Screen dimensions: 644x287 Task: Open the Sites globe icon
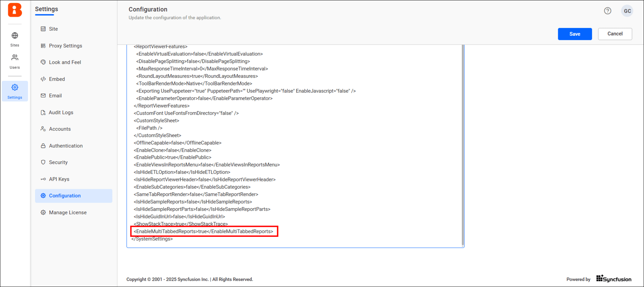click(x=15, y=36)
